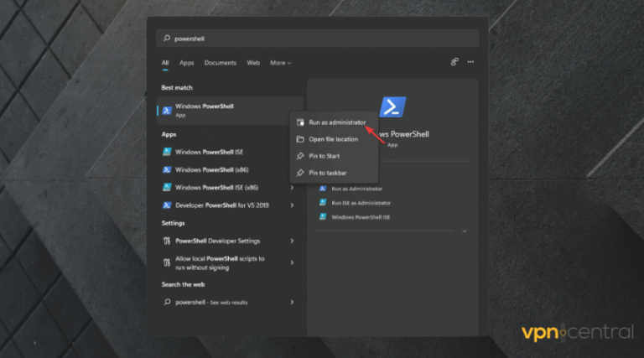644x358 pixels.
Task: Click Run ISE as Administrator
Action: tap(361, 203)
